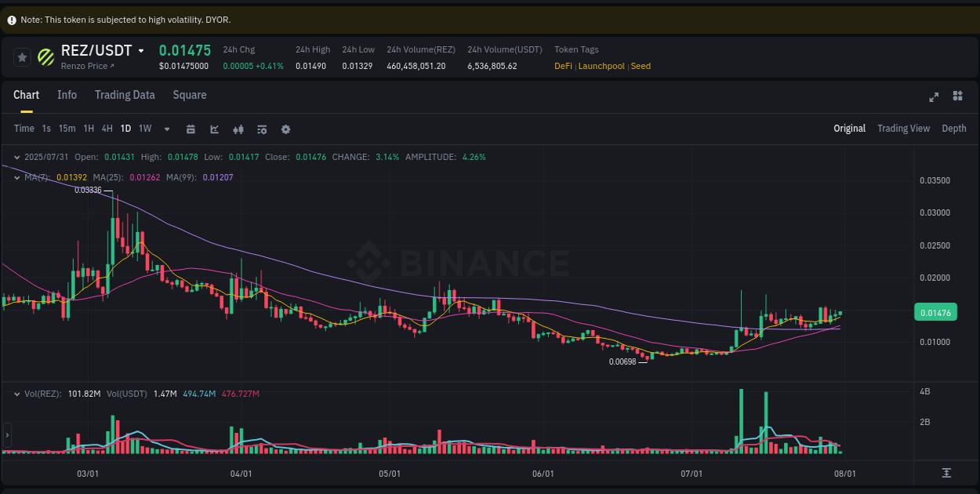Switch to the 4H timeframe

pyautogui.click(x=107, y=129)
